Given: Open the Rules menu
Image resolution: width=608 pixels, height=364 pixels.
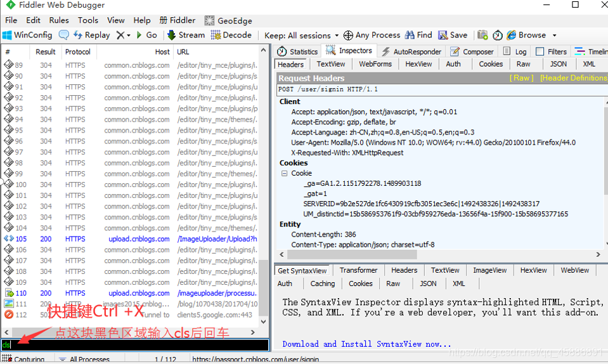Looking at the screenshot, I should tap(59, 20).
